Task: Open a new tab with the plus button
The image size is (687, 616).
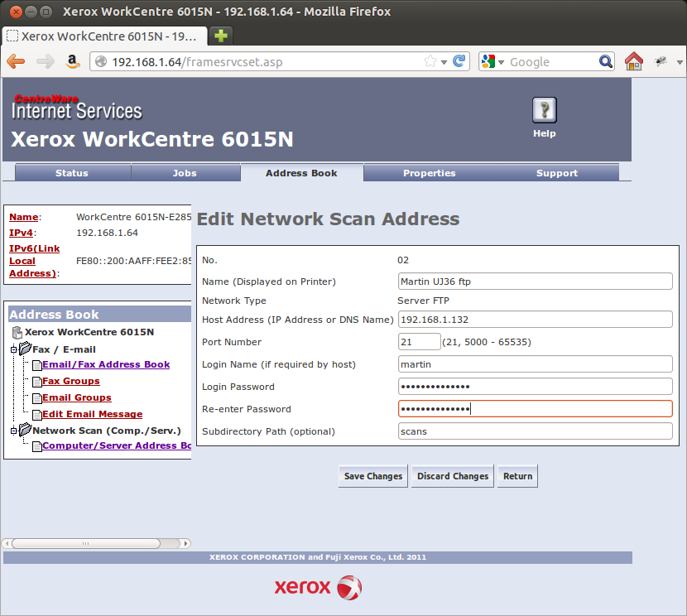Action: tap(221, 36)
